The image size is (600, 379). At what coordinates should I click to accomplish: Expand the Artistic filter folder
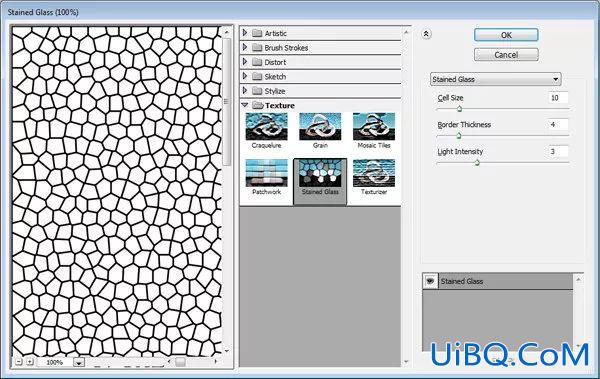[x=245, y=33]
